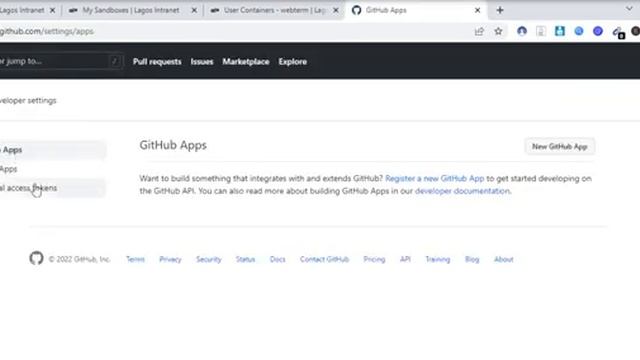Screen dimensions: 640x360
Task: Open the link extension icon with badge
Action: 618,32
